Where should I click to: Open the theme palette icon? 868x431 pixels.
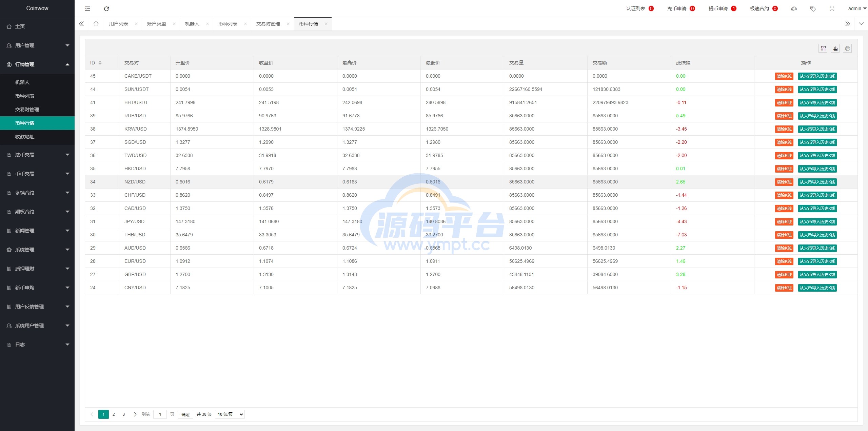[794, 9]
